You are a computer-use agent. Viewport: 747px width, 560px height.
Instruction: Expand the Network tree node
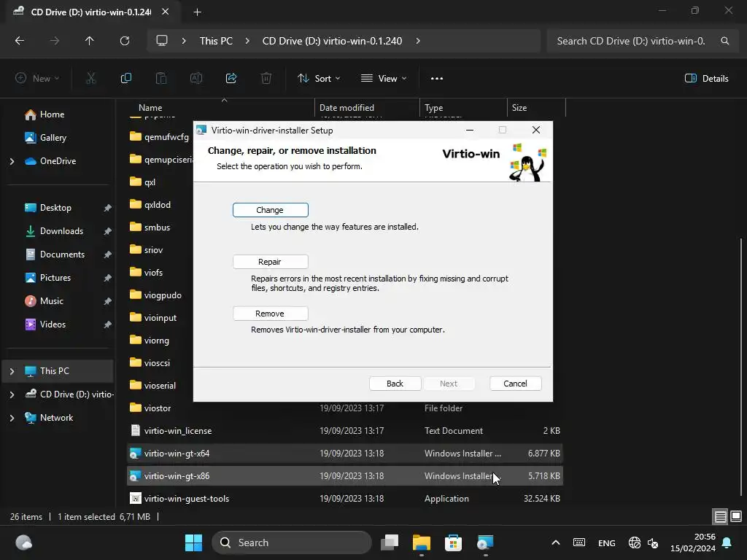[12, 418]
